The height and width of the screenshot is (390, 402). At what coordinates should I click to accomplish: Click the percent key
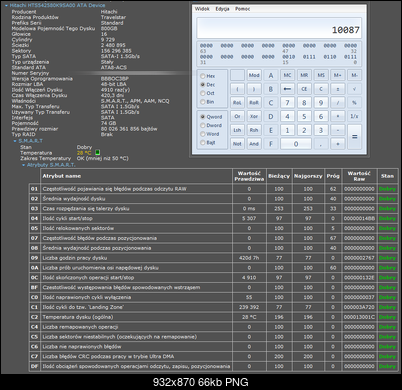(354, 103)
